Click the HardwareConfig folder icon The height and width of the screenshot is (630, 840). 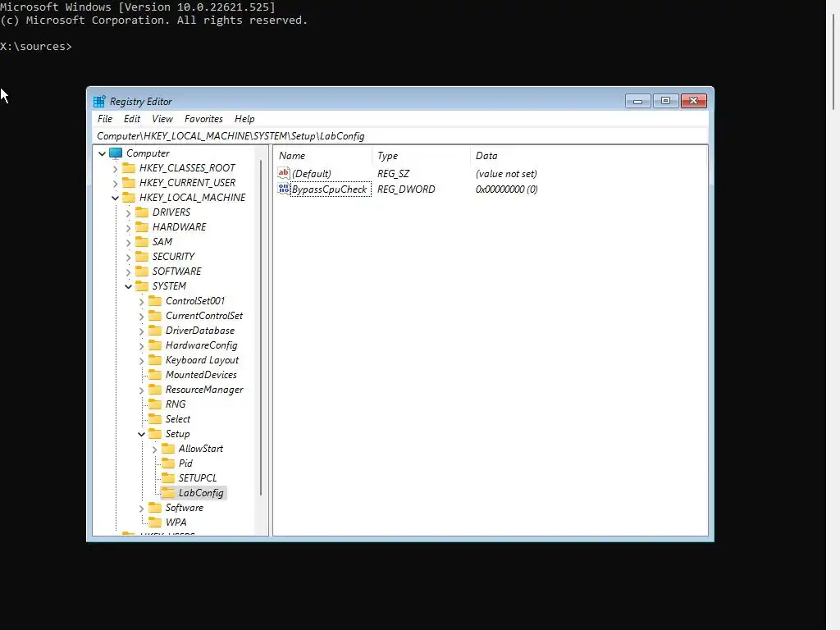(155, 345)
